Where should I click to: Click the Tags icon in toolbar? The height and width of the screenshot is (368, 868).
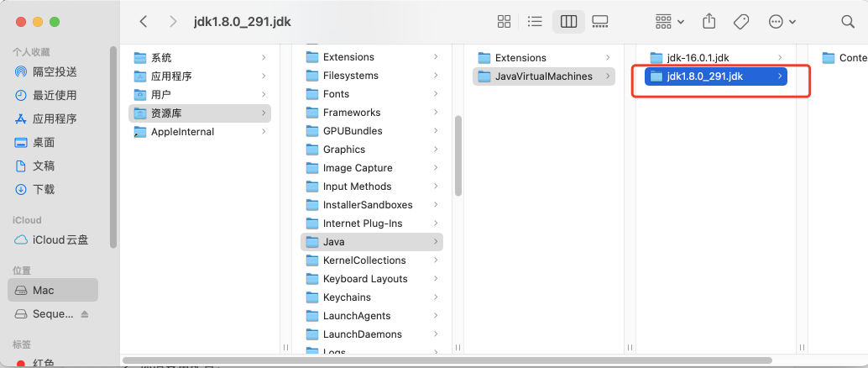(x=740, y=22)
